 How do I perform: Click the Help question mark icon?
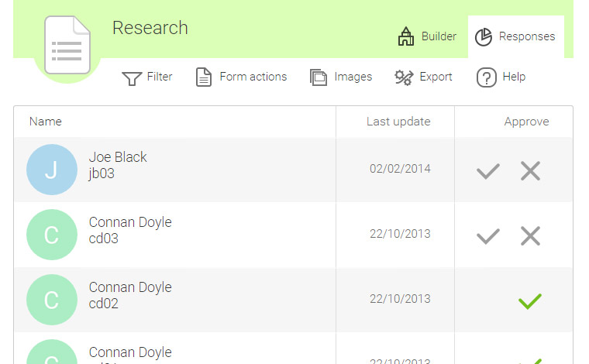tap(487, 77)
